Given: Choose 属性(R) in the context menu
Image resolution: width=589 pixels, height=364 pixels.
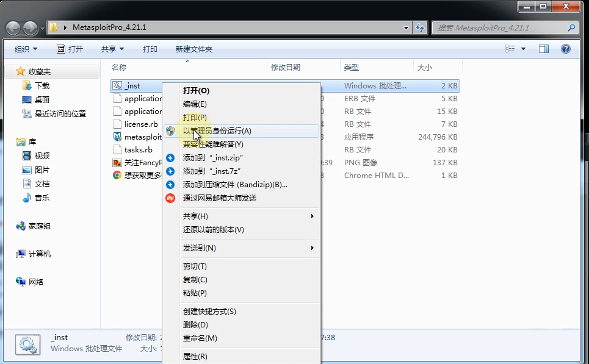Looking at the screenshot, I should pos(242,357).
